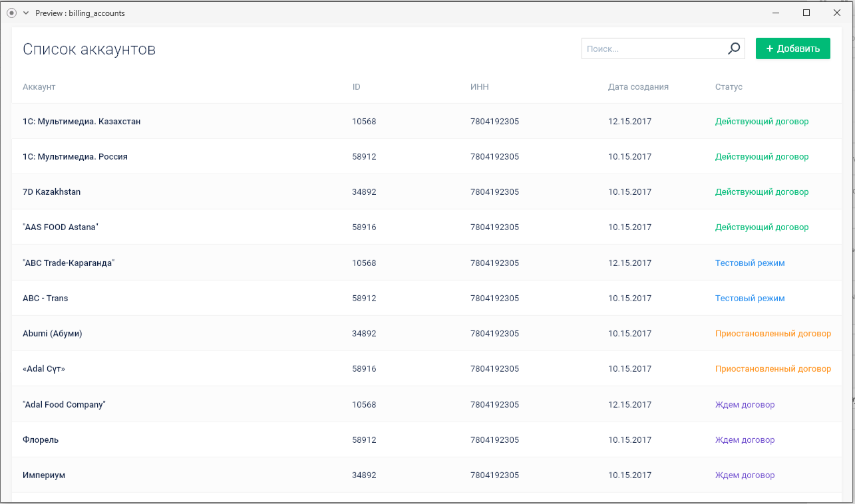Open the "ABC Trade-Караганда" account
This screenshot has height=504, width=855.
pos(69,263)
